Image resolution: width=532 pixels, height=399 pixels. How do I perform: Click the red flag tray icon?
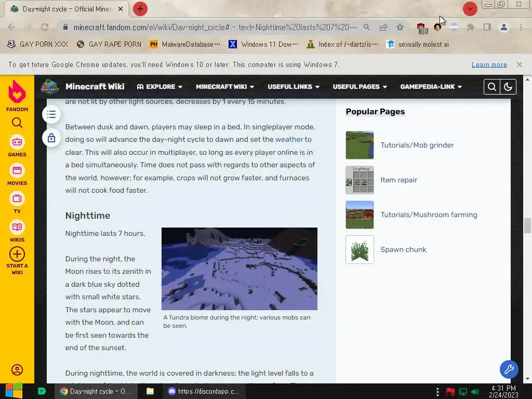coord(450,392)
